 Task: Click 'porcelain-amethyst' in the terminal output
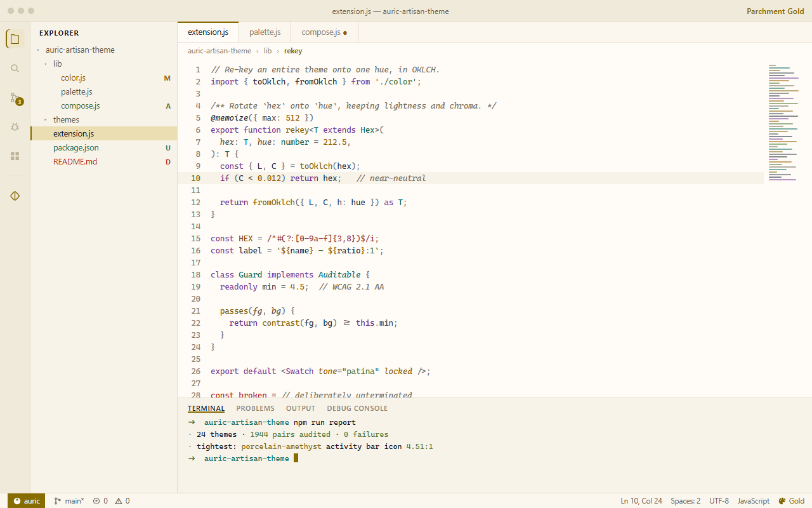[281, 447]
